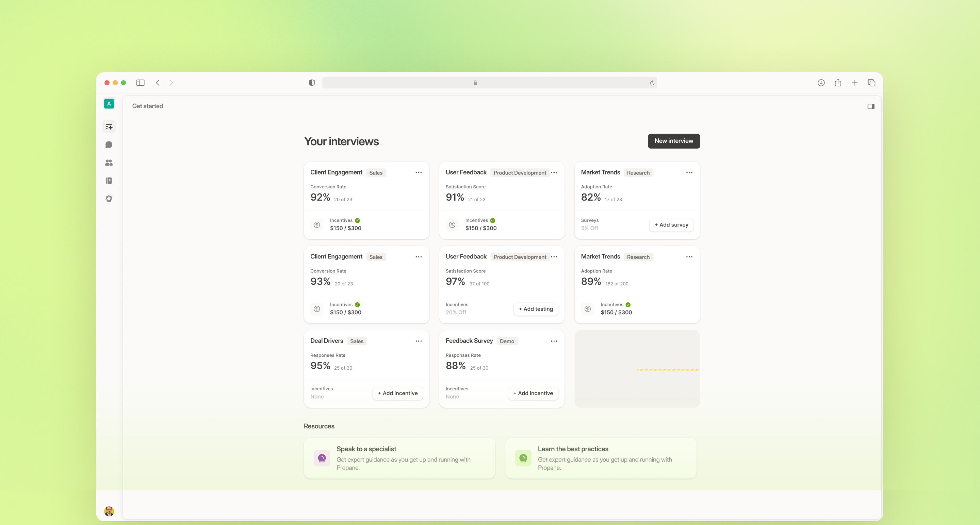Click the Add survey button
The width and height of the screenshot is (980, 525).
click(x=671, y=225)
